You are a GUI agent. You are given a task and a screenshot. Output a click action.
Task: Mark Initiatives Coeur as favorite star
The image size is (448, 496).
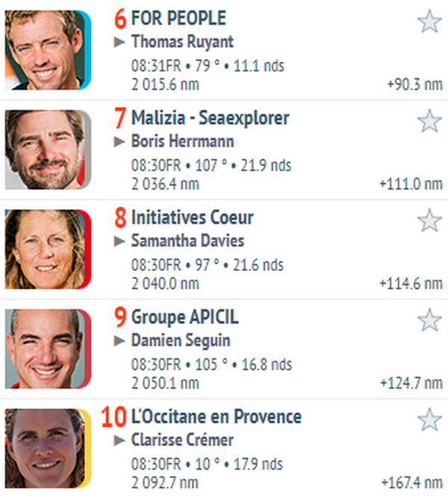(x=429, y=220)
